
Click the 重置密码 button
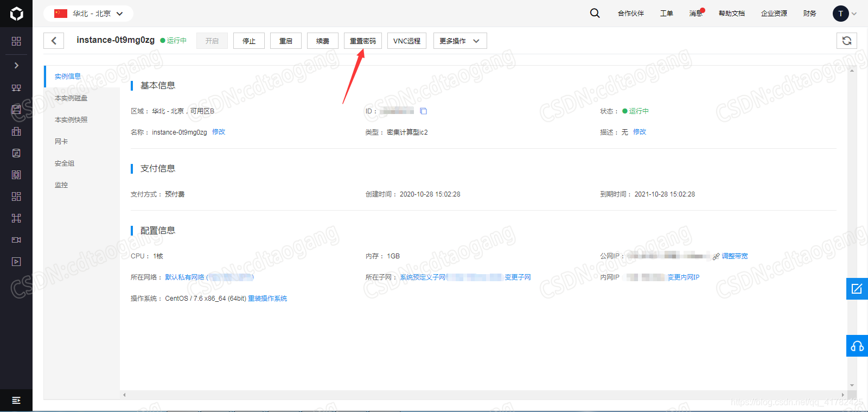pyautogui.click(x=363, y=41)
